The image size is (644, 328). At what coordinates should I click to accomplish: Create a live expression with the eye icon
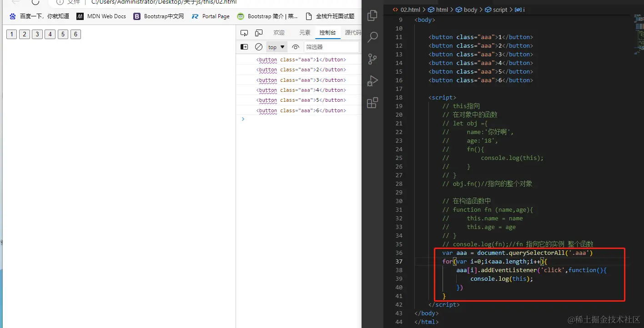click(x=296, y=47)
